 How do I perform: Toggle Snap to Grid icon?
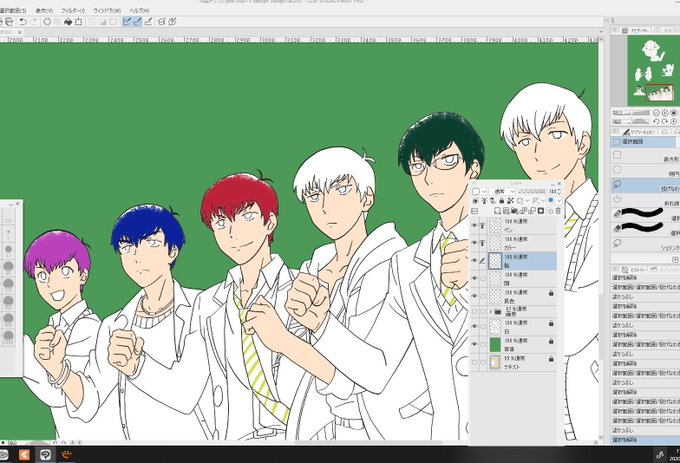pyautogui.click(x=148, y=21)
